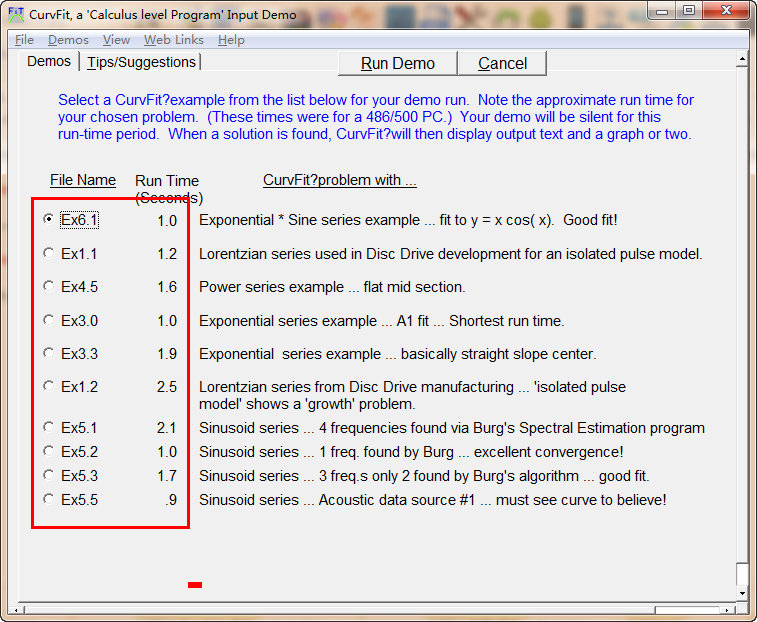Click the 'Run Time' column header text
This screenshot has width=757, height=622.
pyautogui.click(x=167, y=181)
